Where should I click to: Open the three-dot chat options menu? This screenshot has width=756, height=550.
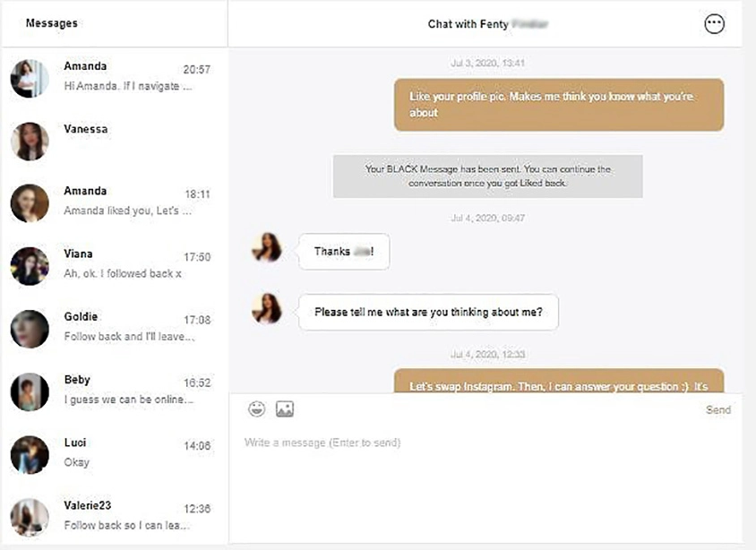pos(714,24)
